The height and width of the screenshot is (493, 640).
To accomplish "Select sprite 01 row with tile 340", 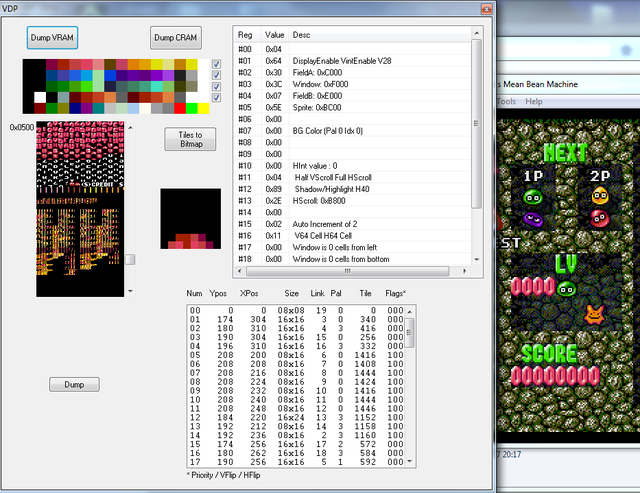I will [296, 320].
